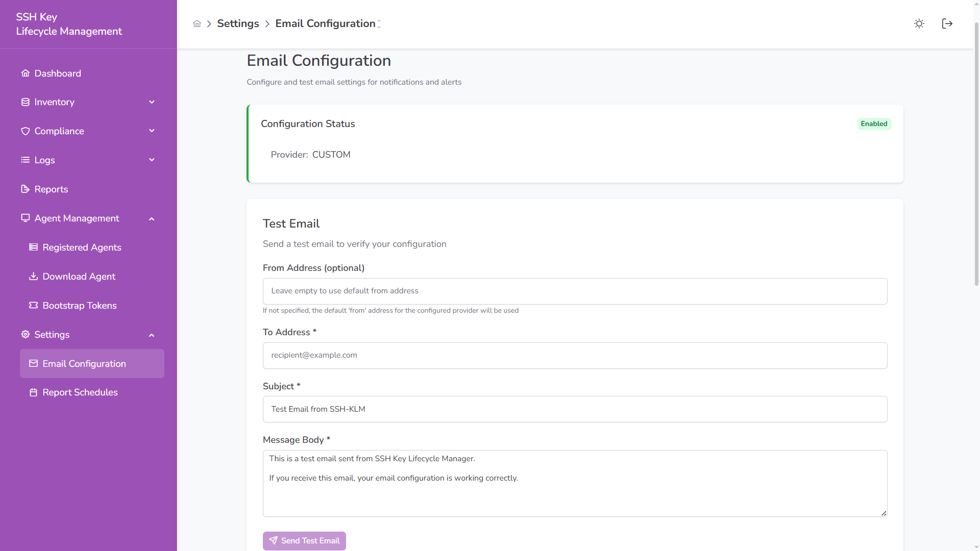Select Email Configuration in the breadcrumb
The image size is (980, 551).
pos(325,23)
